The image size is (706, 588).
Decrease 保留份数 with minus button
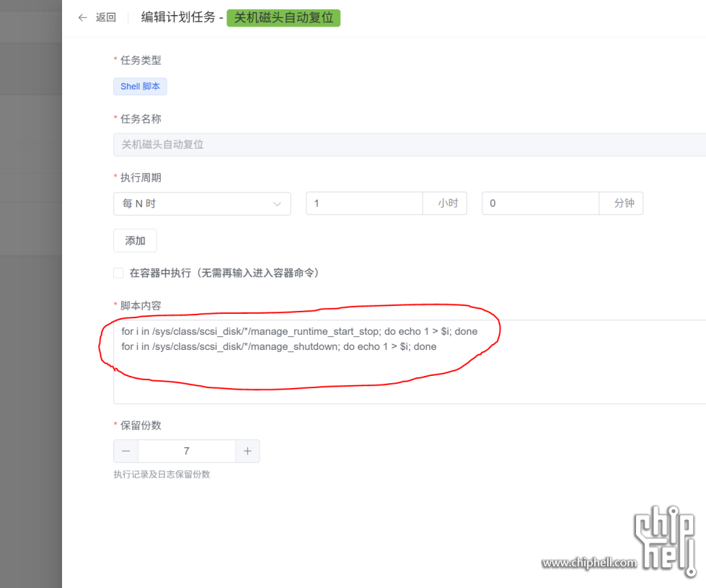(x=126, y=451)
